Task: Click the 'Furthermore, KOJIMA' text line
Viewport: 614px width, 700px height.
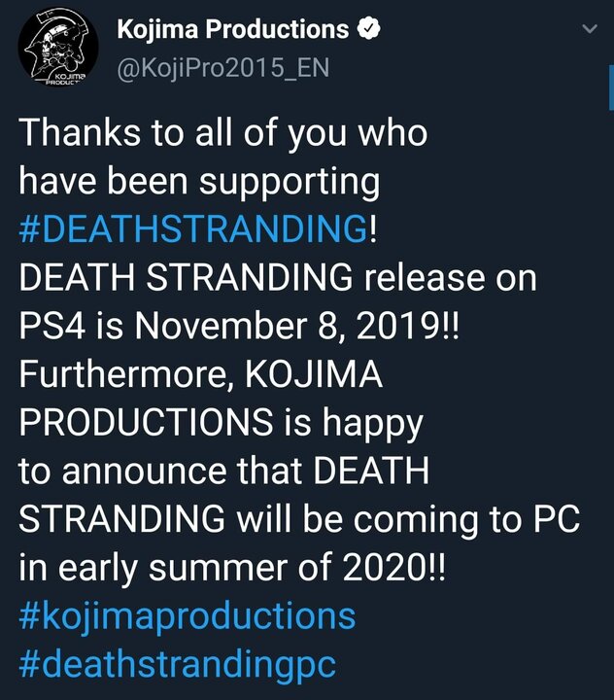Action: point(201,374)
